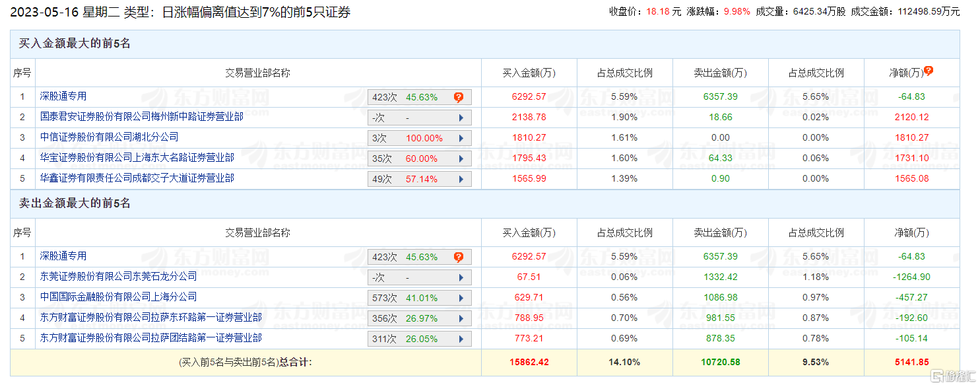Click orange help icon in first 深股通专用 row
This screenshot has width=980, height=387.
pyautogui.click(x=459, y=97)
